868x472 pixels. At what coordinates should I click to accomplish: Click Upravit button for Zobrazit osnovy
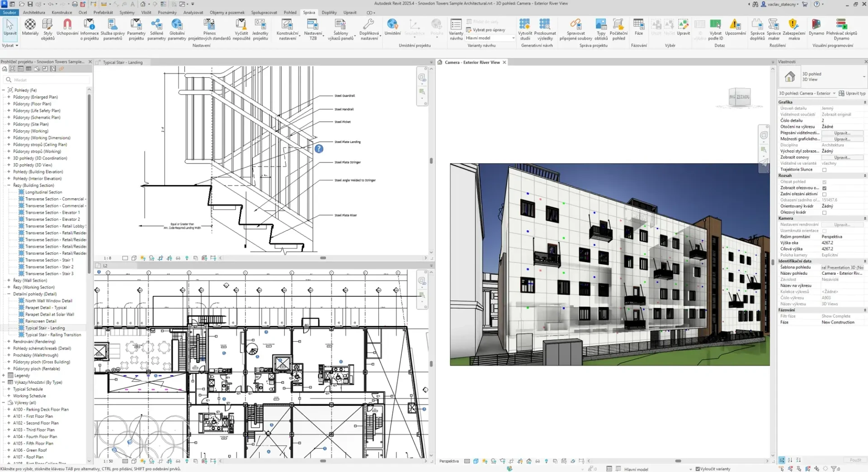842,157
